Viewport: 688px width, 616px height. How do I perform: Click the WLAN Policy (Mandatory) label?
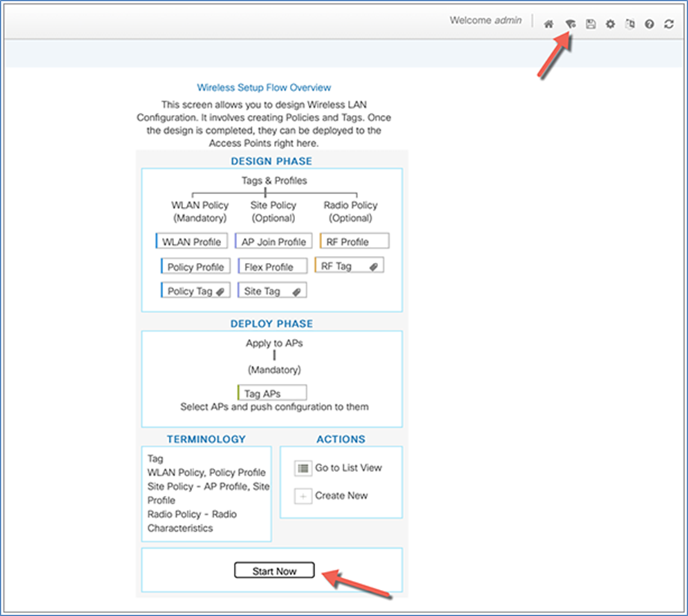pyautogui.click(x=200, y=211)
